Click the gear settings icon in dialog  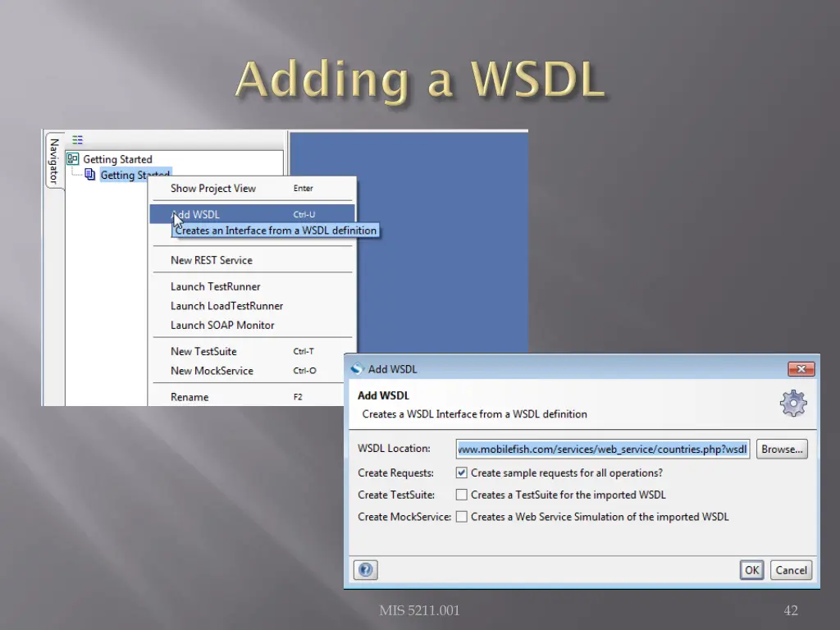[x=793, y=403]
